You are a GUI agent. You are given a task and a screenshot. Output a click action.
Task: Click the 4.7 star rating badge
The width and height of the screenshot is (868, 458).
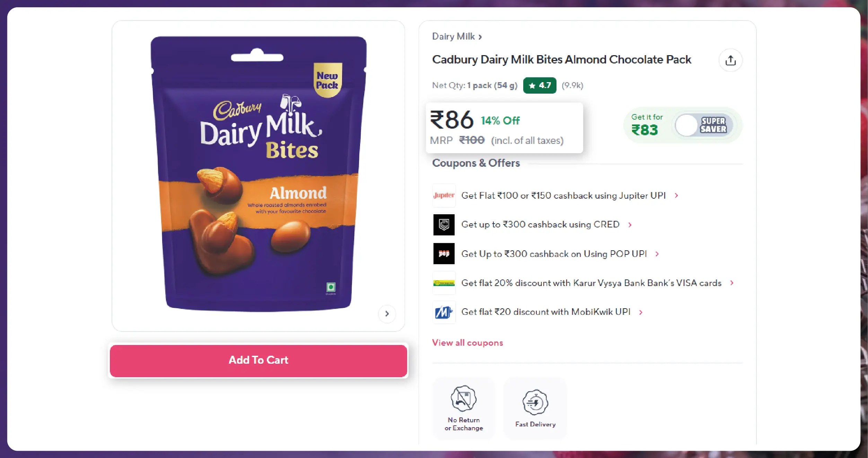[x=540, y=85]
